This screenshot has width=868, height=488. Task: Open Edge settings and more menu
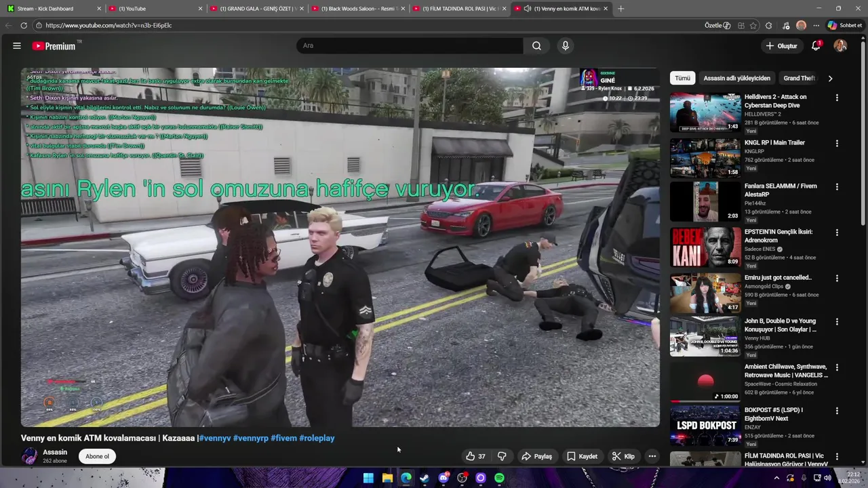816,25
